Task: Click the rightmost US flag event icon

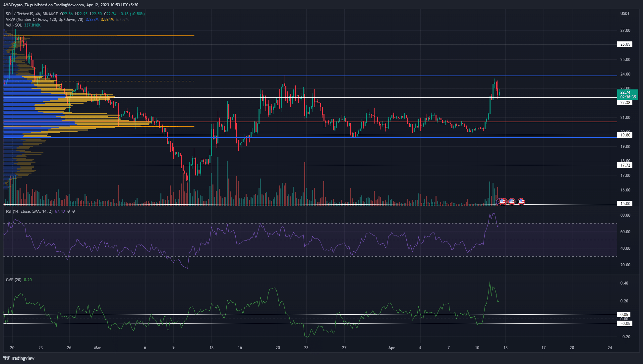Action: click(521, 201)
